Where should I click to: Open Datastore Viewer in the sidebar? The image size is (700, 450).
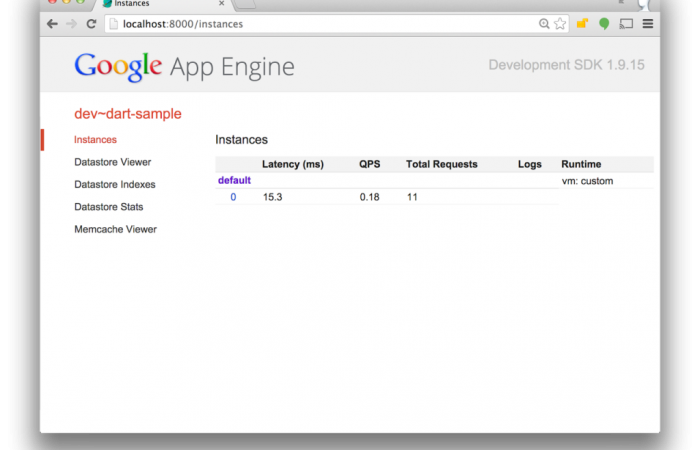[x=112, y=162]
